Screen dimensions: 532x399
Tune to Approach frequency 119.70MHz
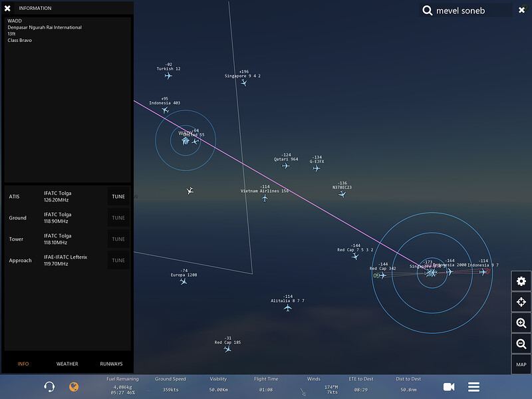point(118,261)
